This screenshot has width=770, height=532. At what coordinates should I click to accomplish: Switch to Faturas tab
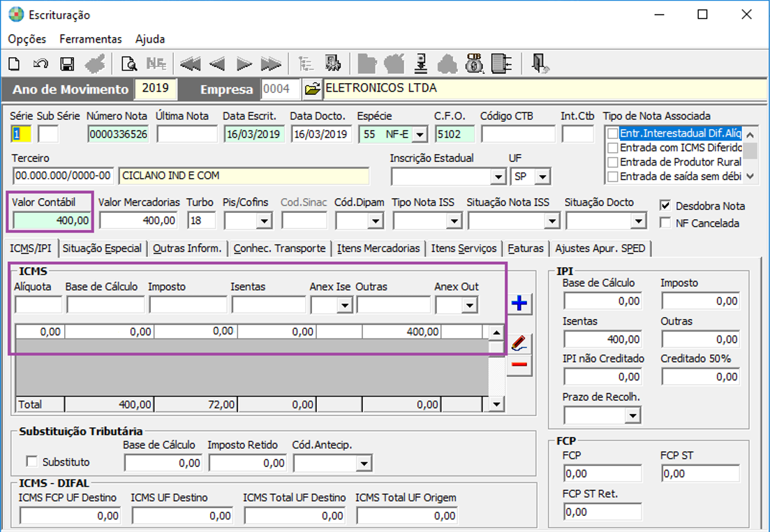[526, 249]
